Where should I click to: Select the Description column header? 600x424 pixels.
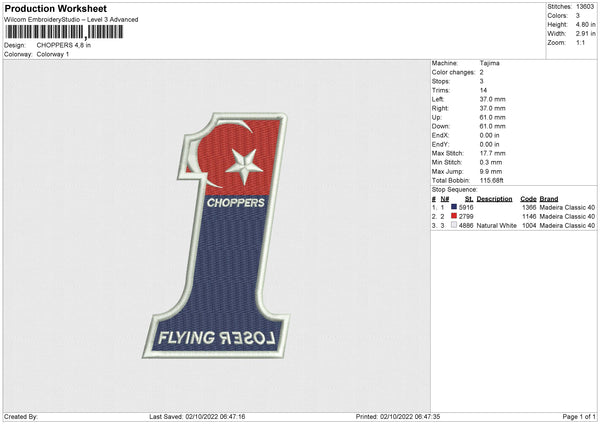(x=494, y=199)
